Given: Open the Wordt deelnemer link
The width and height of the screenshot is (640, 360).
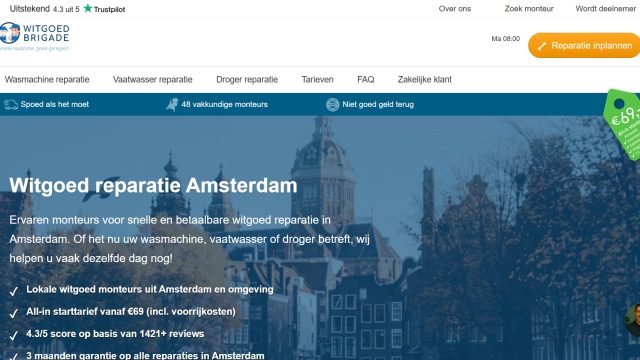Looking at the screenshot, I should [x=605, y=9].
